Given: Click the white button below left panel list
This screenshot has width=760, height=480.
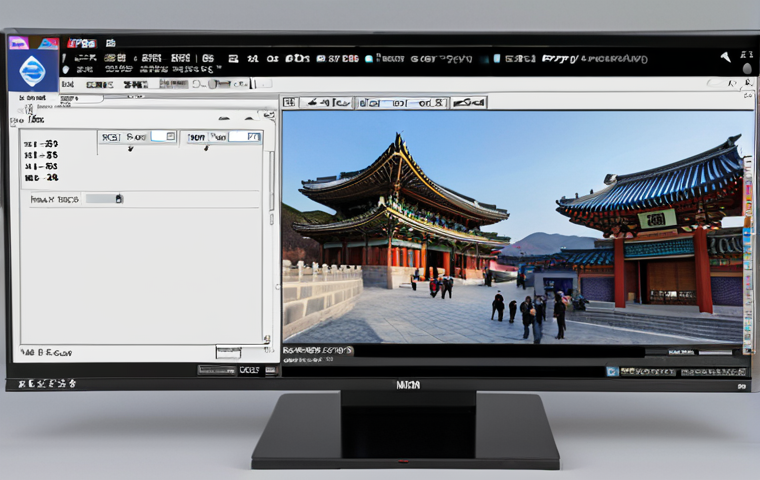Looking at the screenshot, I should click(x=228, y=352).
